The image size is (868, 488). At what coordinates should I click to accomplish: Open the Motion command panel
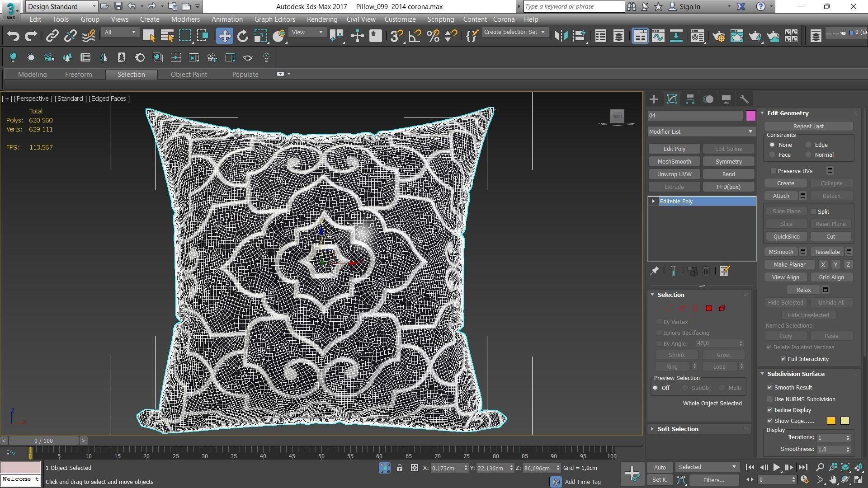tap(708, 99)
